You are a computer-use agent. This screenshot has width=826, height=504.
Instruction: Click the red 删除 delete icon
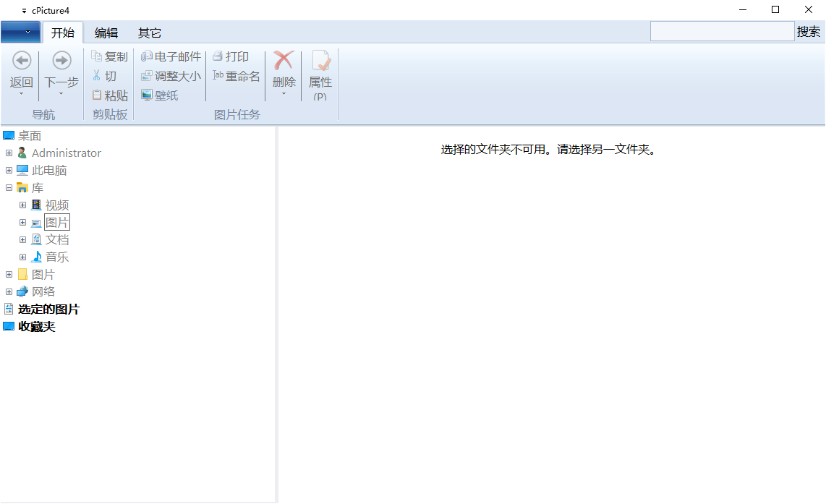(x=284, y=59)
